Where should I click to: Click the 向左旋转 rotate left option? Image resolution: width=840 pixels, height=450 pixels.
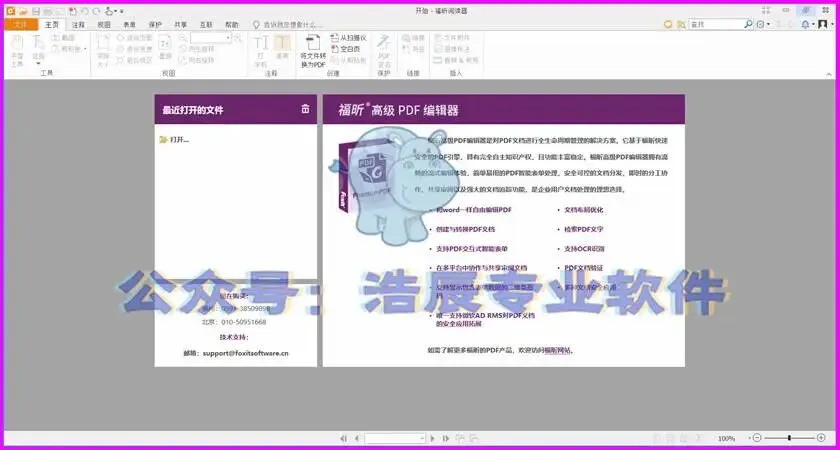coord(197,49)
